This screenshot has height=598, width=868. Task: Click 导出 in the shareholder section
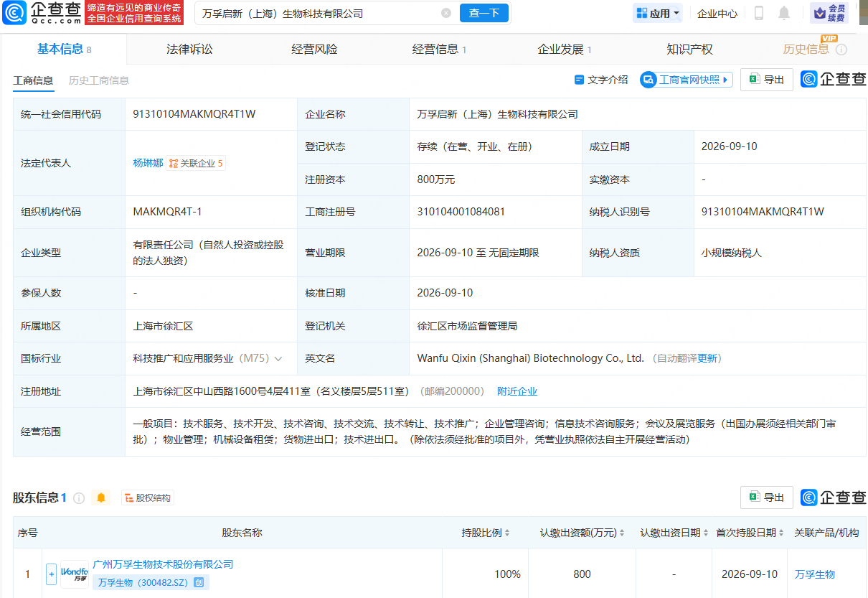pyautogui.click(x=767, y=497)
